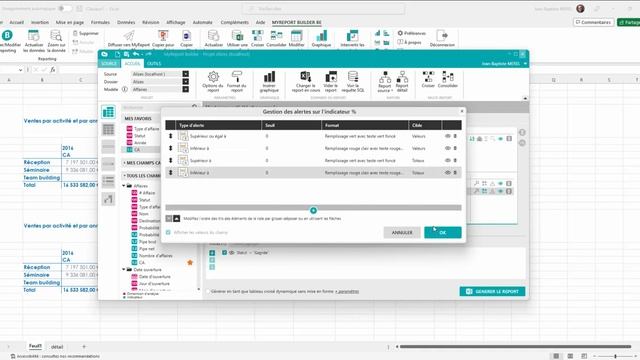Click Zoom sur la donnée icon
Screen dimensions: 640x360
(56, 36)
